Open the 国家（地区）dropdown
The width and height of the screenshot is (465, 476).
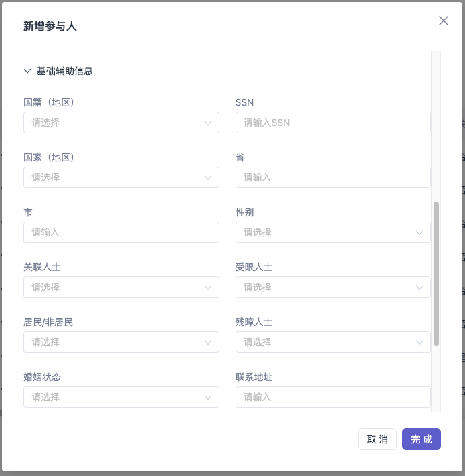[121, 177]
